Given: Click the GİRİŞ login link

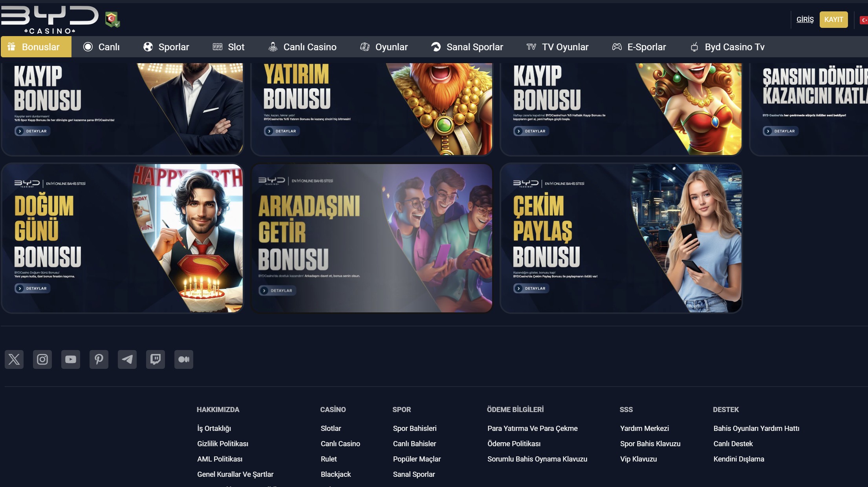Looking at the screenshot, I should click(804, 19).
